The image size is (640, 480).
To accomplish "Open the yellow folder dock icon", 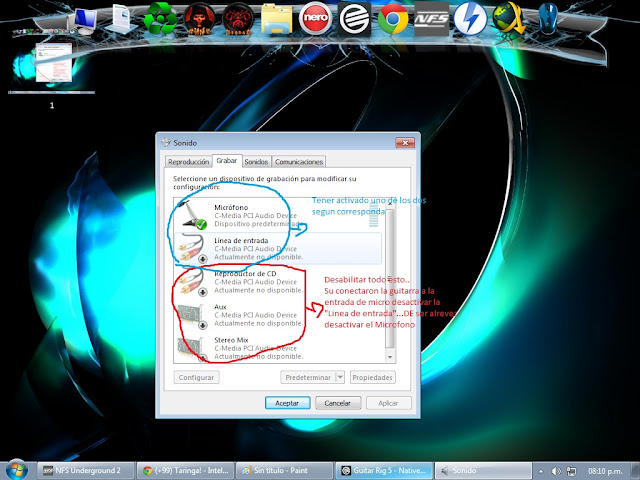I will (x=276, y=19).
